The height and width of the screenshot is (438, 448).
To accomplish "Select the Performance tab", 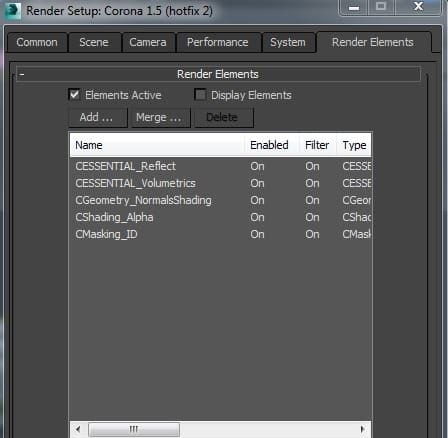I will [x=218, y=43].
